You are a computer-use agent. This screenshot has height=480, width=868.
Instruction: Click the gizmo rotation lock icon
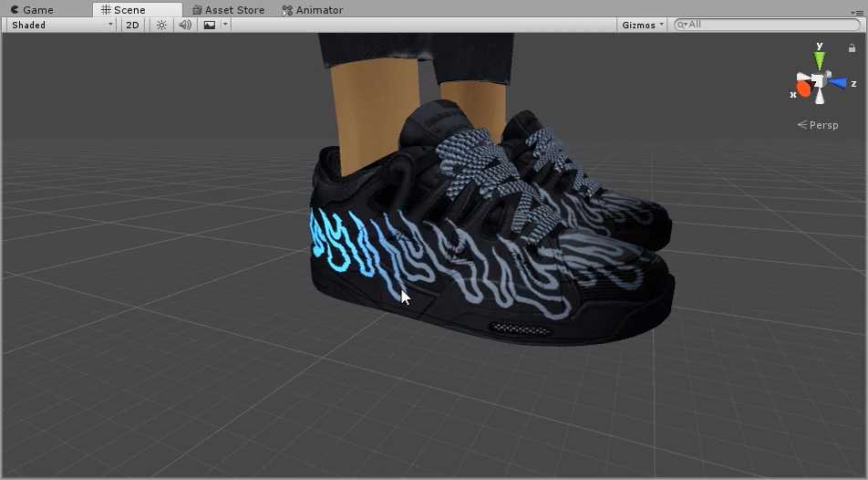(x=852, y=47)
